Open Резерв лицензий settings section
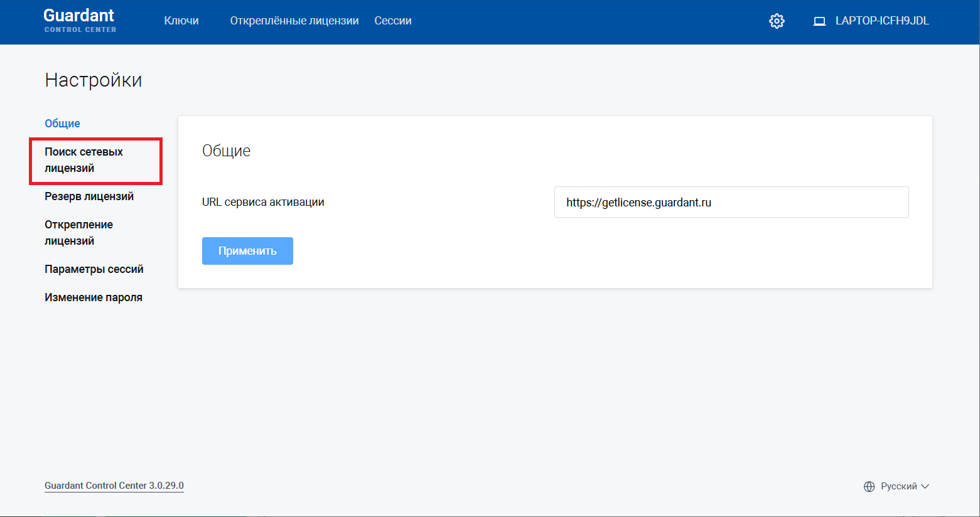This screenshot has width=980, height=517. pos(89,196)
